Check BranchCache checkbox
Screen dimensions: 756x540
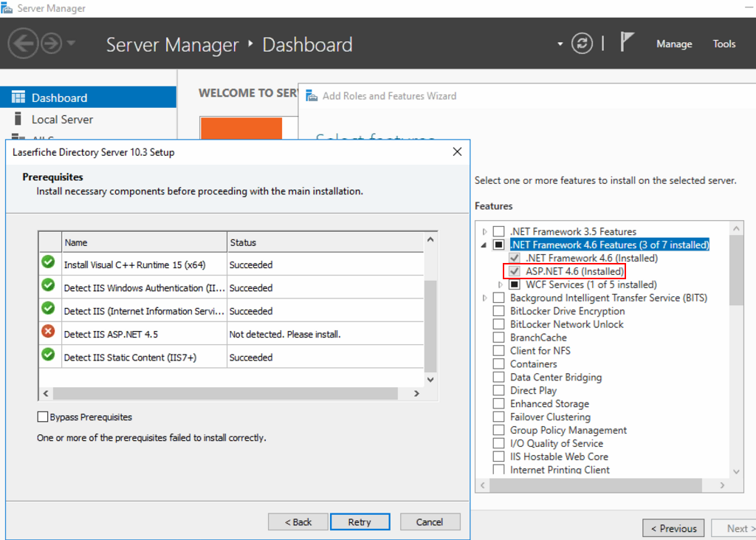click(x=498, y=338)
